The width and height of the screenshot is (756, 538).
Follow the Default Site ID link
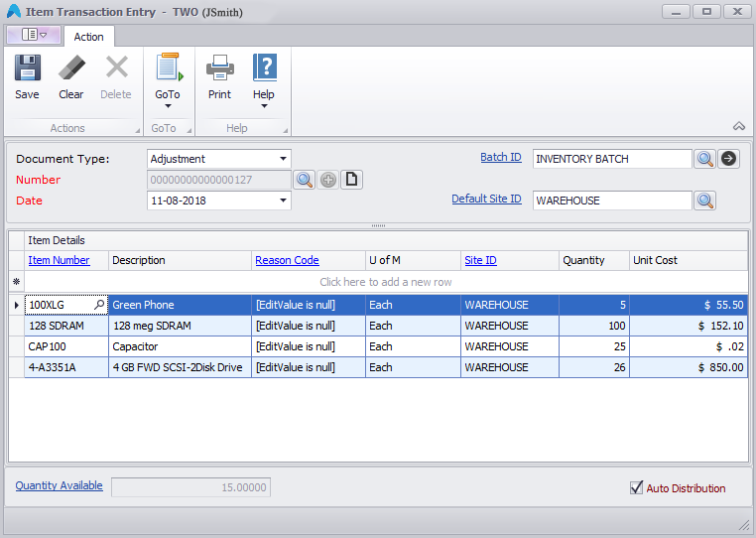pyautogui.click(x=486, y=199)
